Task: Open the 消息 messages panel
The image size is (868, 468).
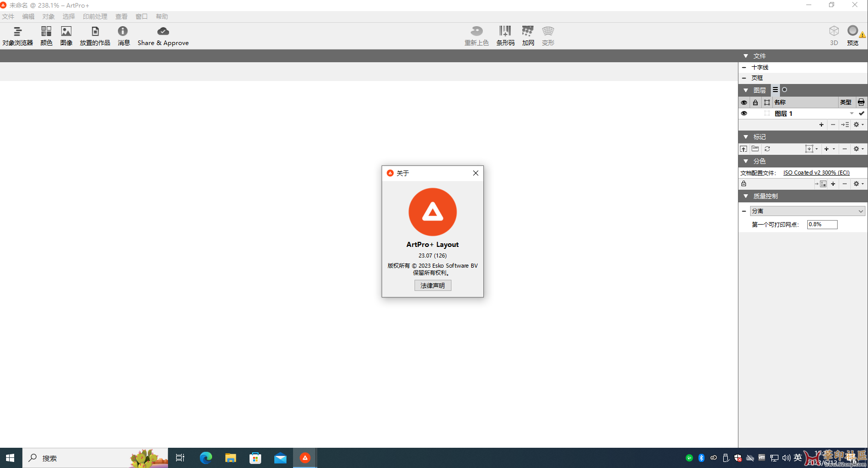Action: (123, 36)
